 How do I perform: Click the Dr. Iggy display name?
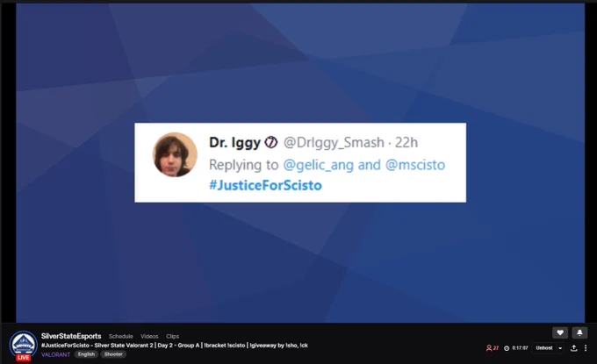click(235, 143)
